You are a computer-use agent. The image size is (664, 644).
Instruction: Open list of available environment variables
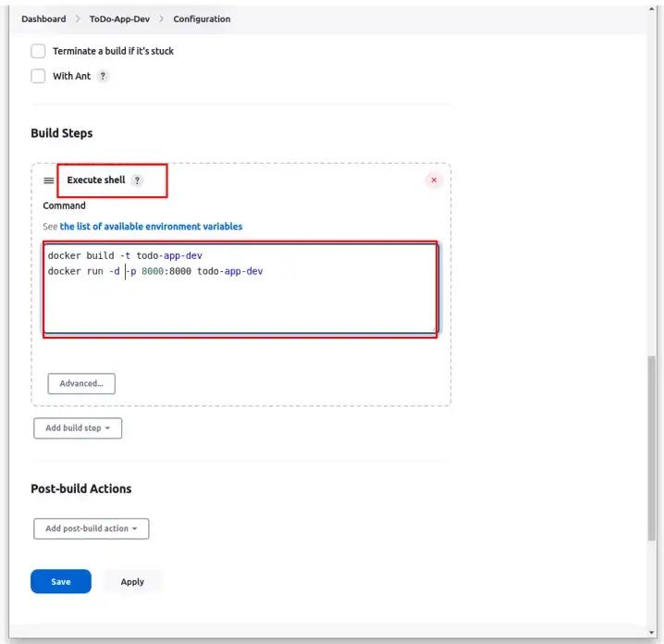[151, 227]
